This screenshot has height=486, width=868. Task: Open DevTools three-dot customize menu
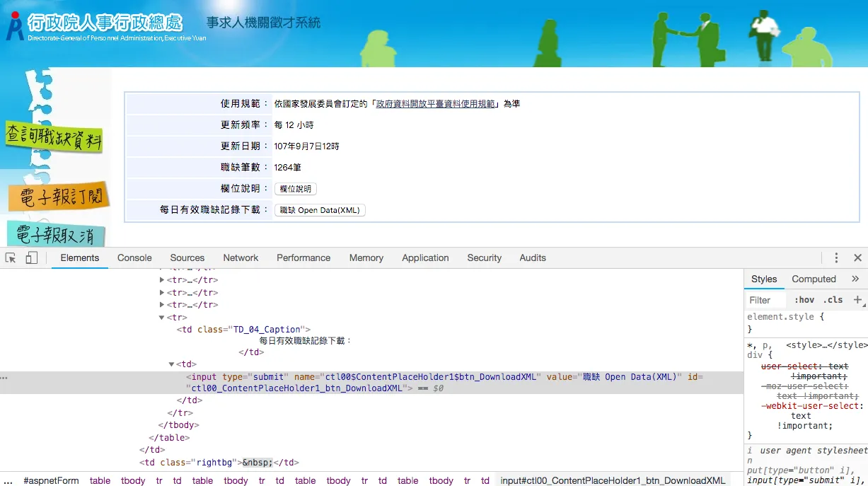pyautogui.click(x=836, y=258)
